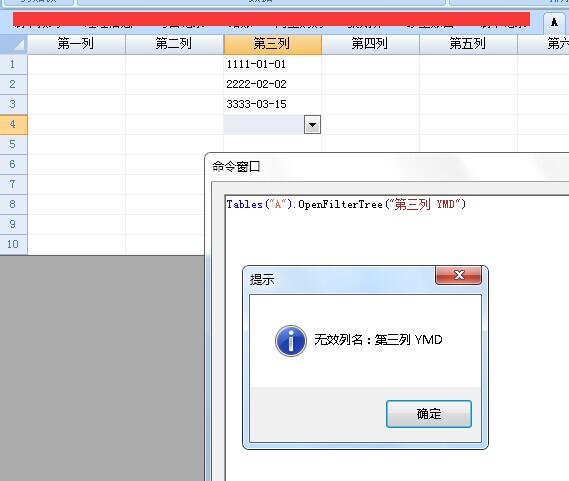Click the 确定 button

(x=429, y=414)
